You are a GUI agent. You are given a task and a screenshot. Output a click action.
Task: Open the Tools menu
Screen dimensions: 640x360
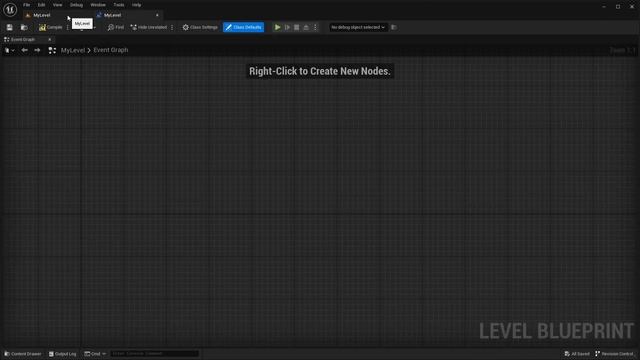(119, 5)
